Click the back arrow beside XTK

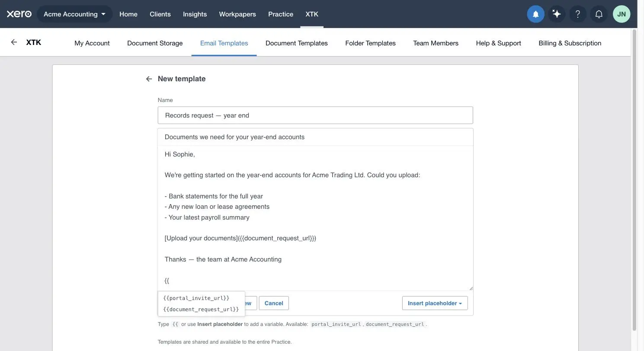(14, 42)
